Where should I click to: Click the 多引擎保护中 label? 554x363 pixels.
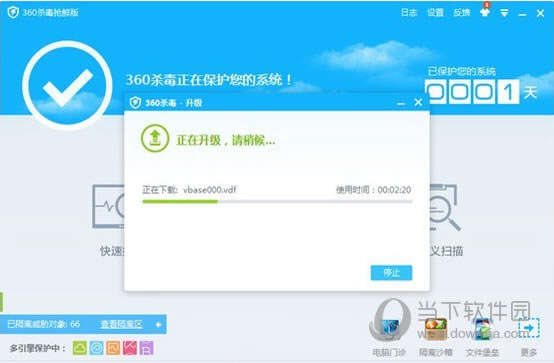coord(37,349)
